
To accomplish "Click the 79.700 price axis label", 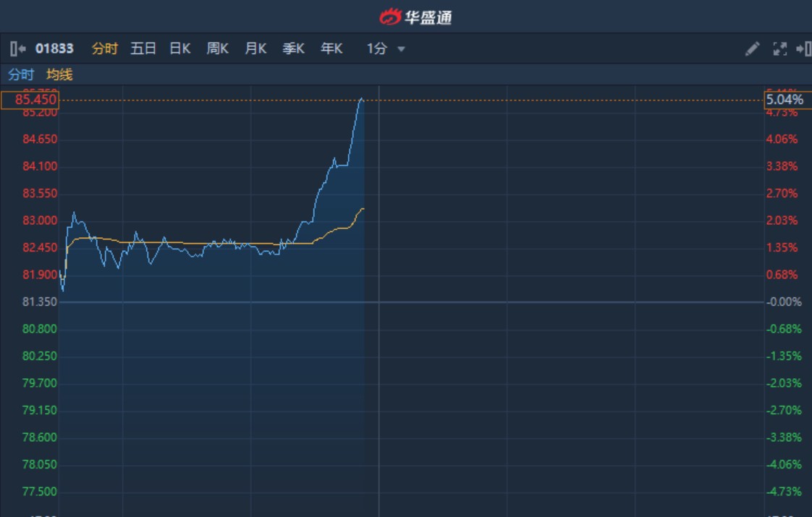I will [x=40, y=383].
